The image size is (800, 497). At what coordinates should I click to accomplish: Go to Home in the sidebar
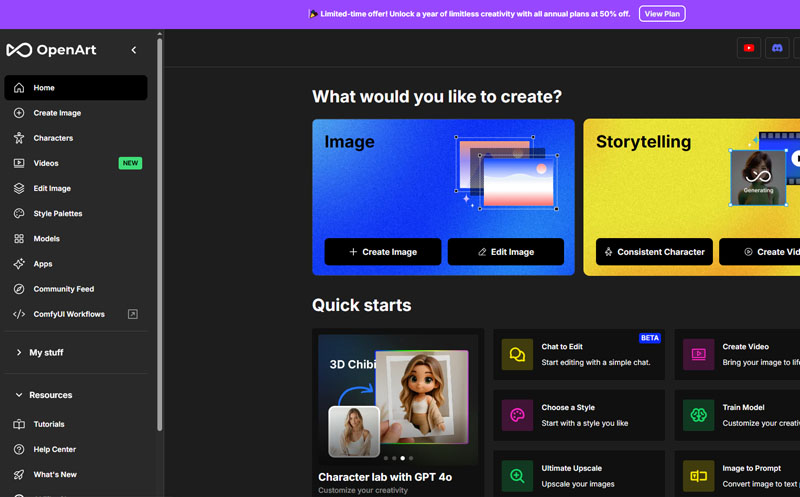coord(76,88)
